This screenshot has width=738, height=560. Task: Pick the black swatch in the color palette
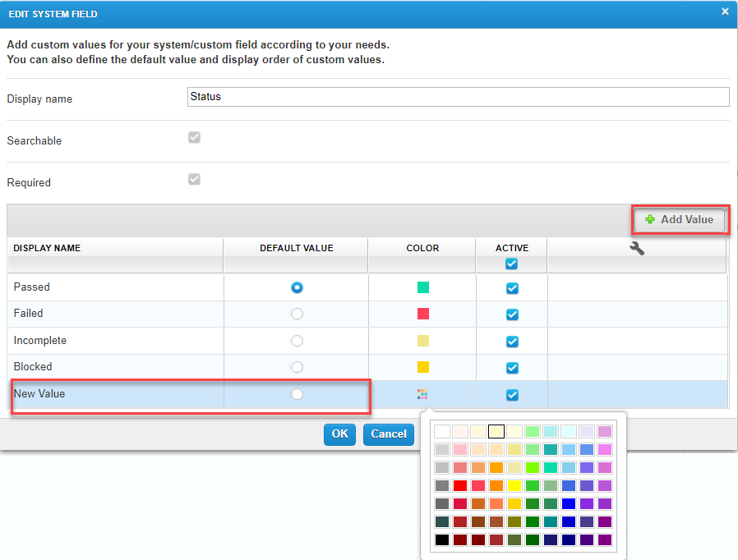tap(442, 539)
